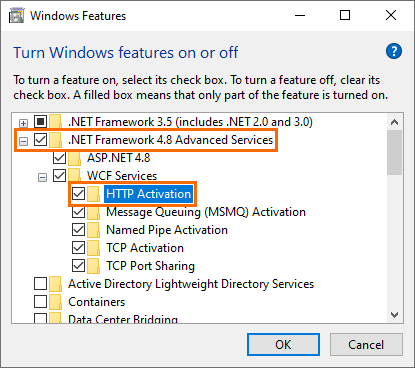Check Active Directory Lightweight Directory Services box
Screen dimensions: 415x368
point(40,284)
